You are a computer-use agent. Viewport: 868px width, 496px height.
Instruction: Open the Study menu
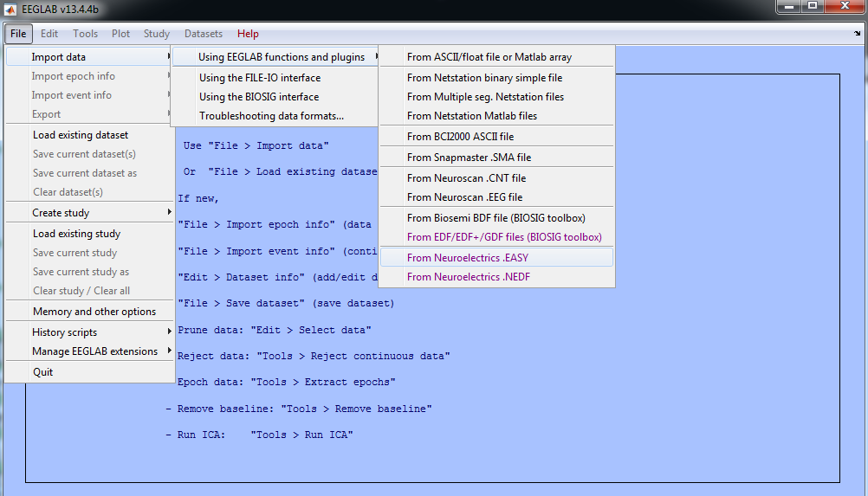coord(157,34)
